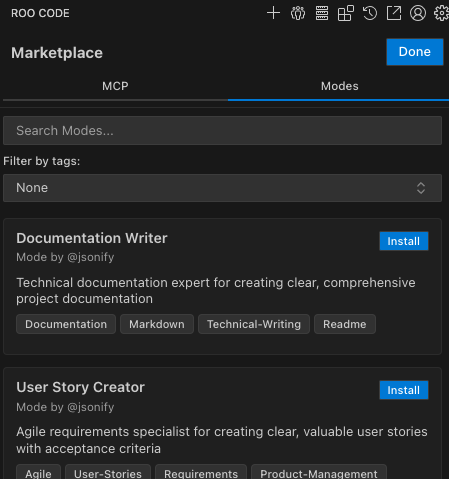Install the User Story Creator mode
The image size is (449, 479).
point(404,390)
